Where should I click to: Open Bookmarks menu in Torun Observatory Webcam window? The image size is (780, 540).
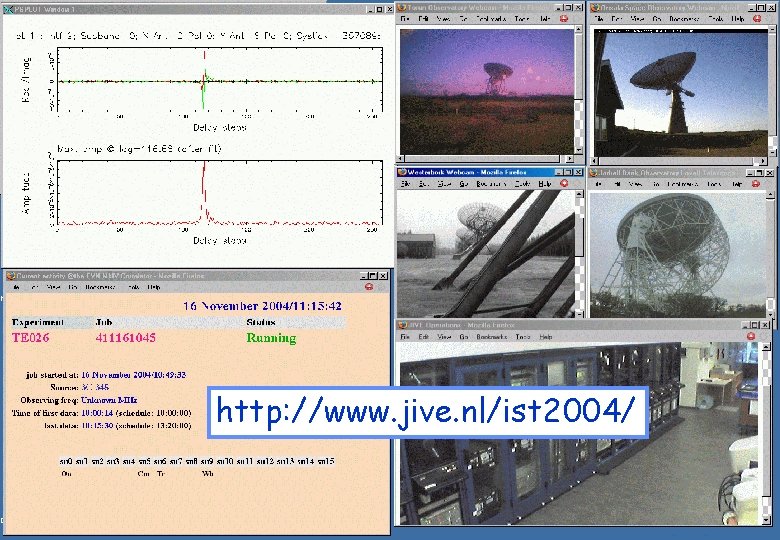pos(491,18)
